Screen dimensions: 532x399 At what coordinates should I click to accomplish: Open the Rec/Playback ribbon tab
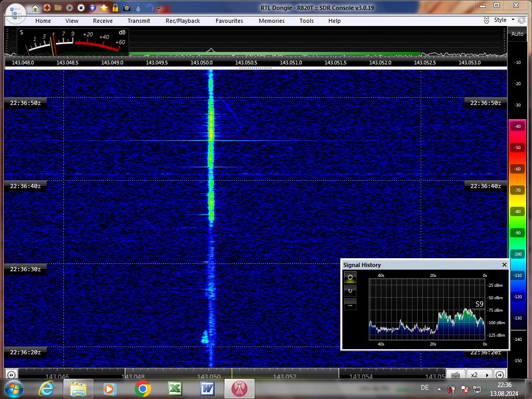click(x=183, y=21)
